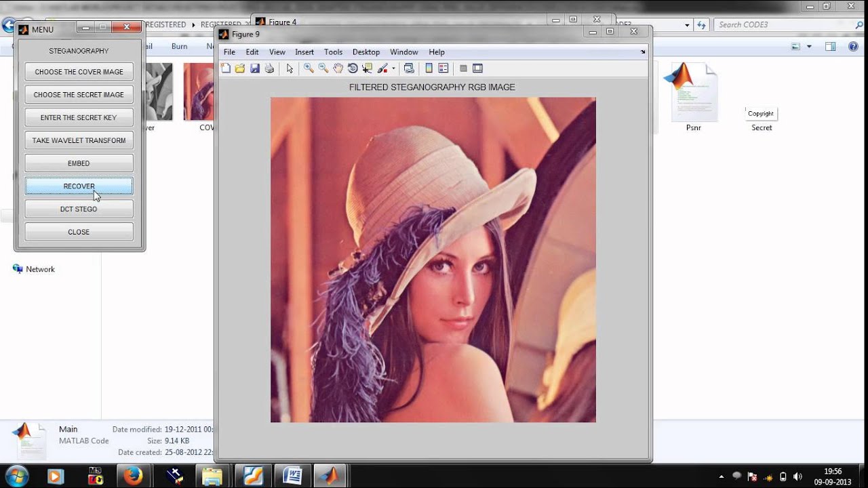Click the Save Figure icon
The image size is (868, 488).
click(x=255, y=68)
